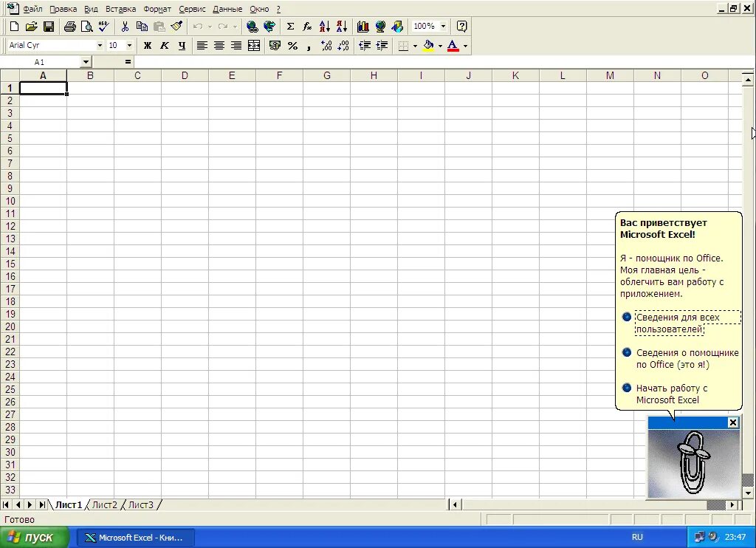Print the sheet using the printer icon
Screen dimensions: 756x548
click(x=70, y=27)
